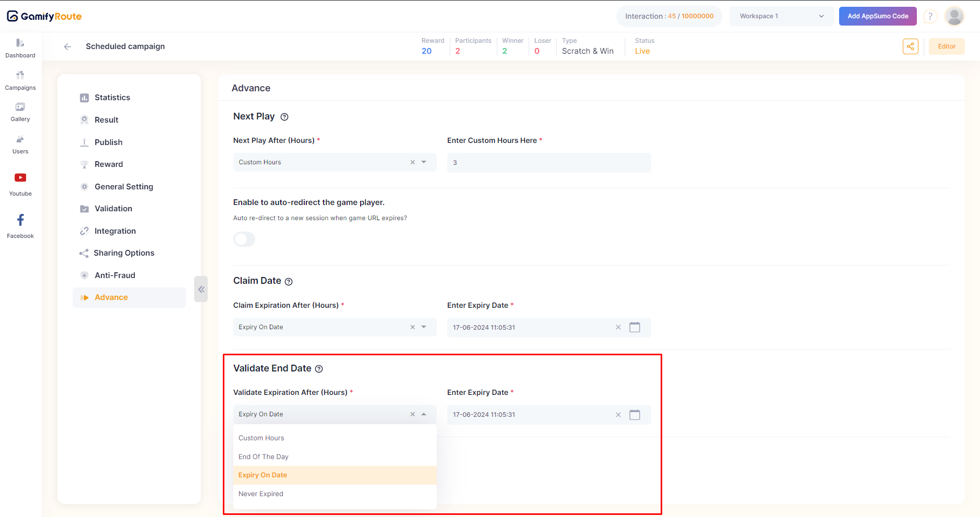Enable the auto-redirect game player toggle
The width and height of the screenshot is (980, 517).
(x=244, y=239)
